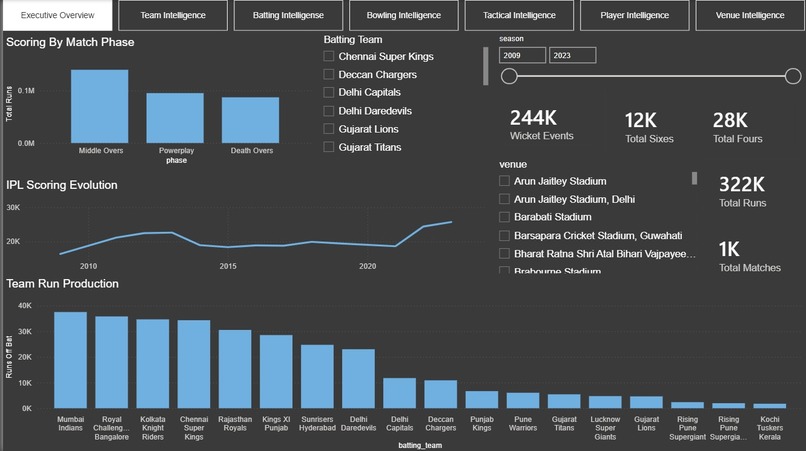Toggle Gujarat Lions checkbox
The width and height of the screenshot is (806, 451).
(329, 129)
